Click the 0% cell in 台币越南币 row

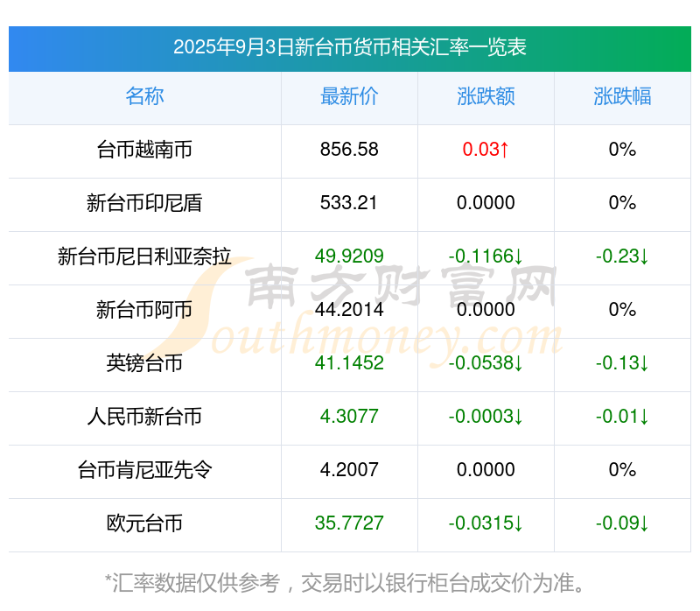point(622,149)
